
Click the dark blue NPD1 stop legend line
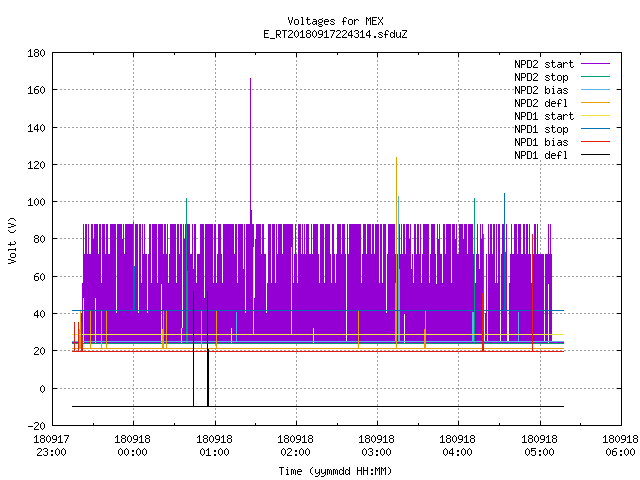coord(595,129)
